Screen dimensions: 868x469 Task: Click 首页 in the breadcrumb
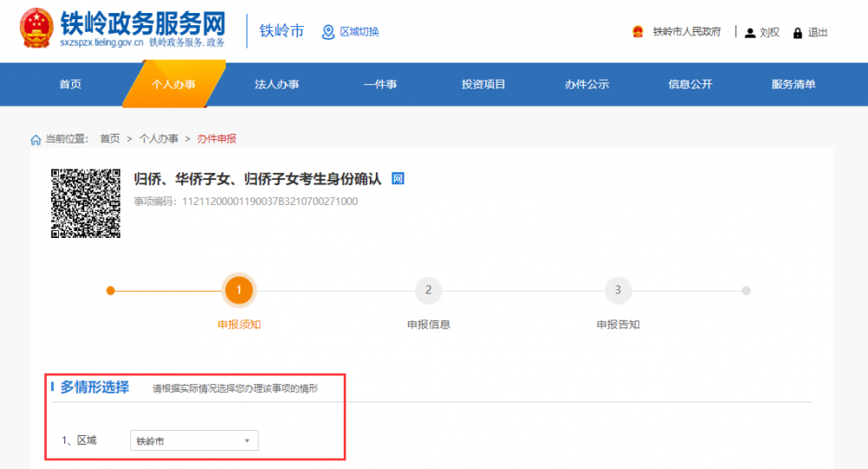pyautogui.click(x=109, y=139)
